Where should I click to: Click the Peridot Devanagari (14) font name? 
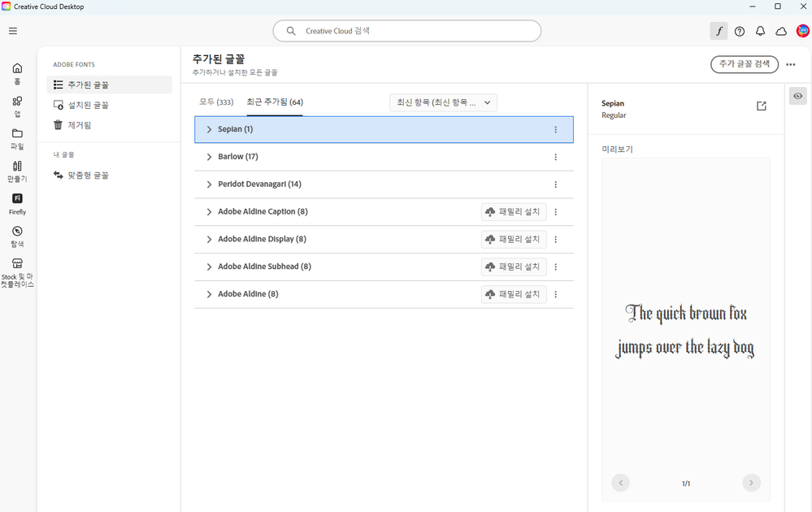click(x=259, y=184)
